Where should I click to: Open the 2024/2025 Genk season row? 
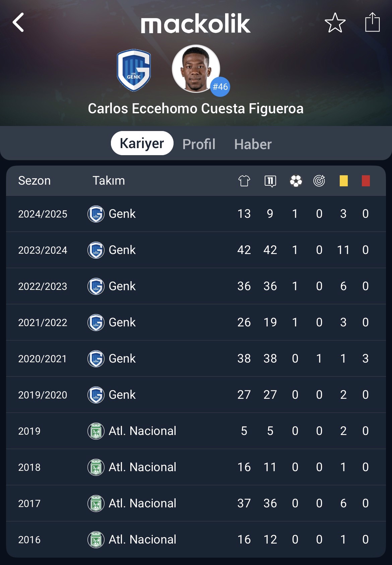pos(196,214)
